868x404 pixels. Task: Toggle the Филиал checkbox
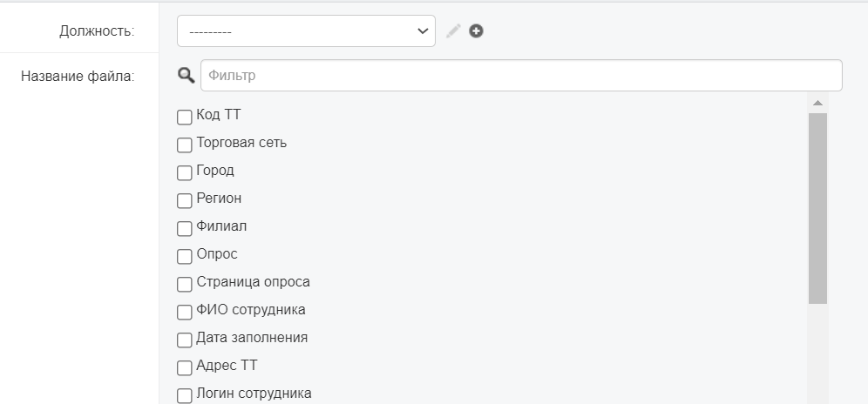pyautogui.click(x=185, y=229)
